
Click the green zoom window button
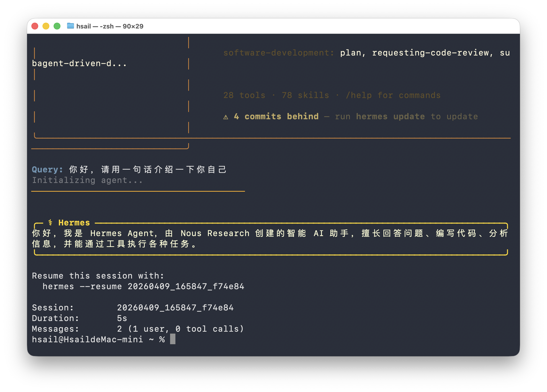point(57,26)
